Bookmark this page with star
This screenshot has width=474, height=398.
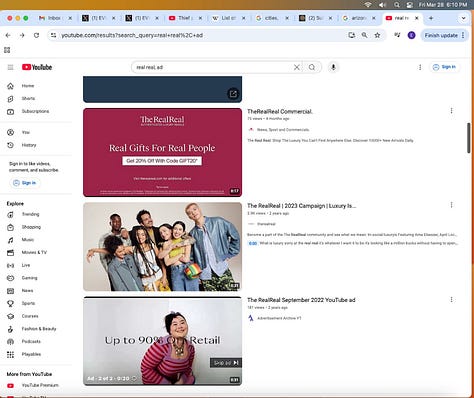(x=377, y=35)
